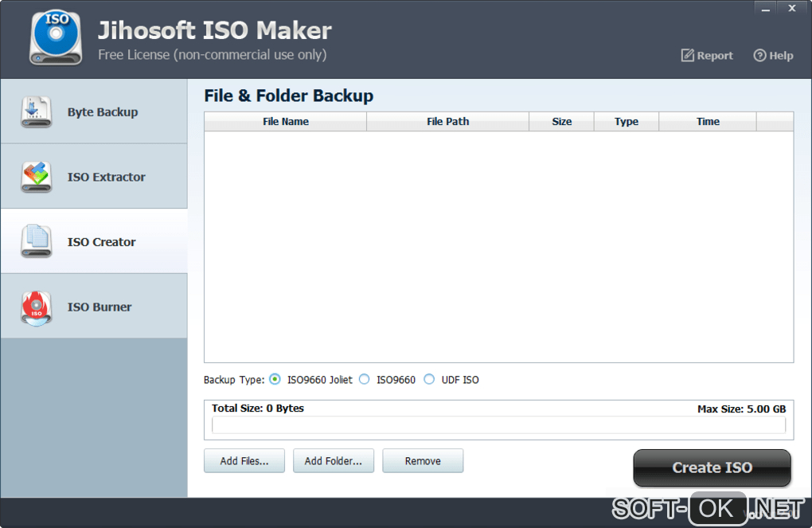Click the Max Size: 5.00 GB text

pos(742,409)
